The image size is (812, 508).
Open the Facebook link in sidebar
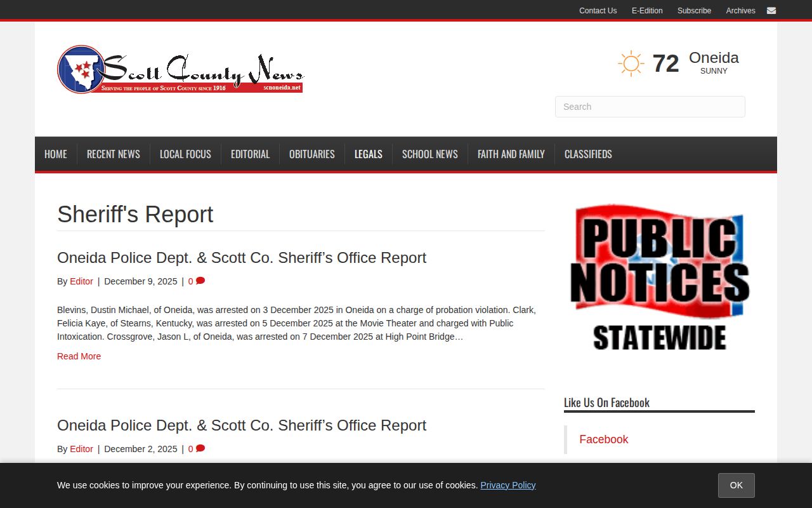click(x=604, y=439)
